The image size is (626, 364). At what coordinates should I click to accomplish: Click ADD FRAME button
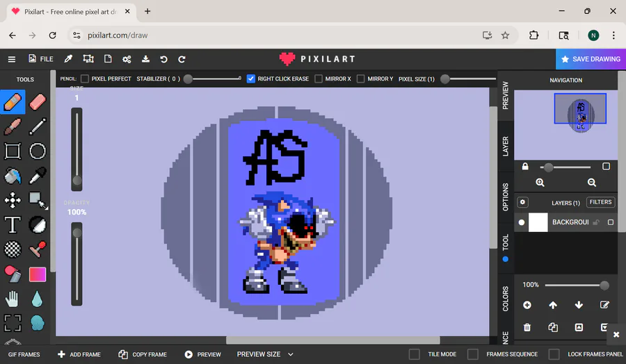click(x=79, y=354)
